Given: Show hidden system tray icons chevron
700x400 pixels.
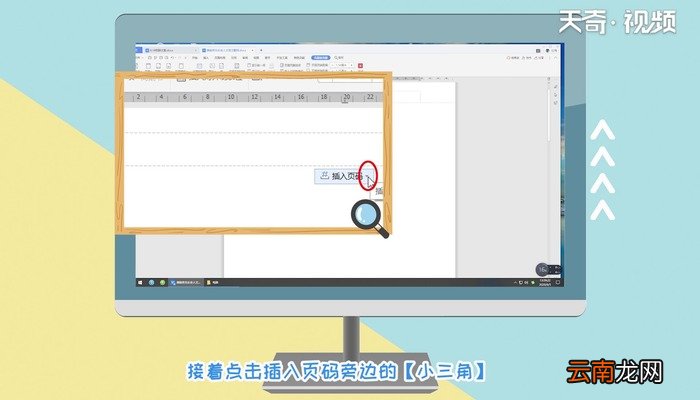Looking at the screenshot, I should coord(515,283).
